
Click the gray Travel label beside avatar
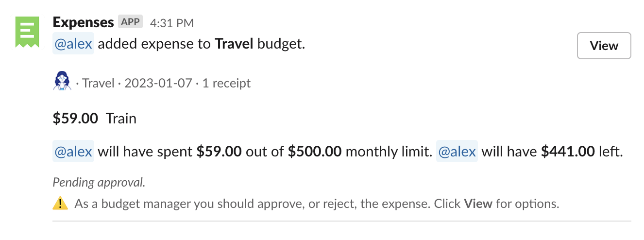(x=98, y=83)
